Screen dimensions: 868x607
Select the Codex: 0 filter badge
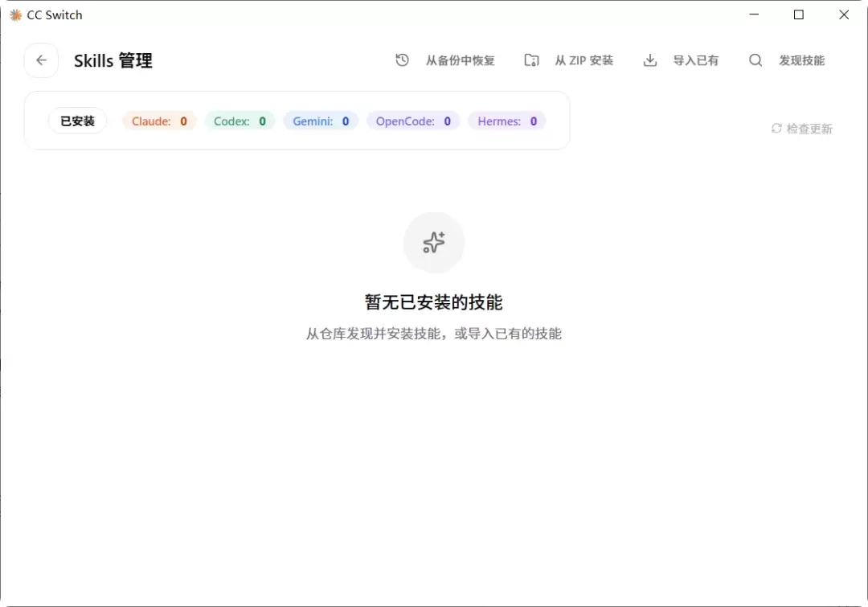[240, 121]
